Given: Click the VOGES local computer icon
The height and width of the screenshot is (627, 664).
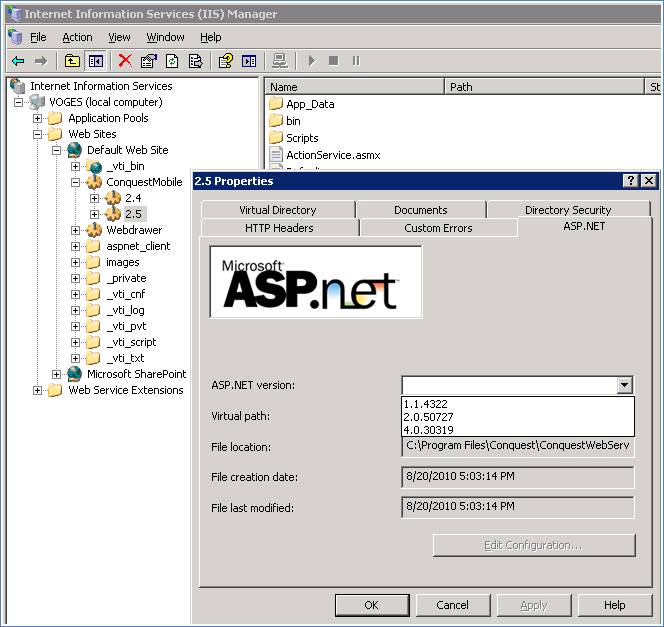Looking at the screenshot, I should tap(37, 102).
